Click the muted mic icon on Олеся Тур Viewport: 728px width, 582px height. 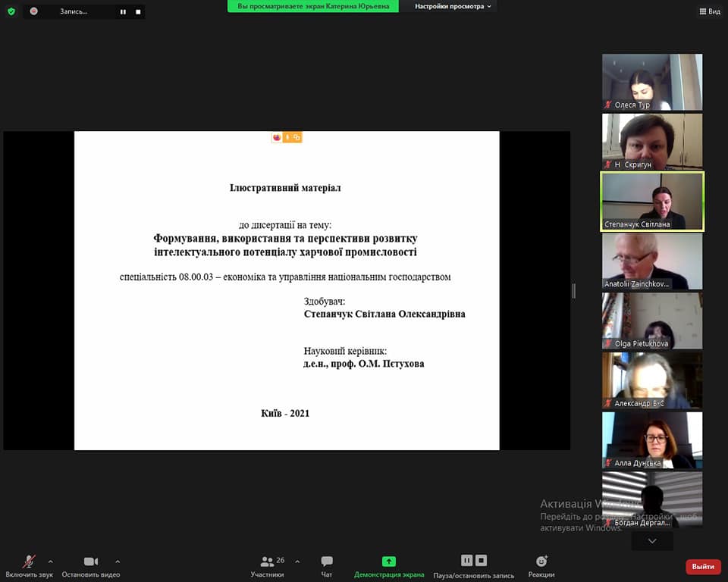(607, 105)
